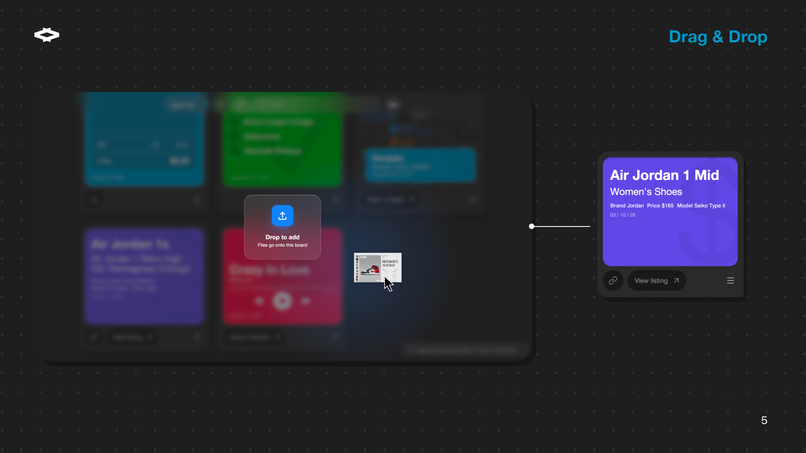Image resolution: width=806 pixels, height=453 pixels.
Task: Click the "Drag & Drop" slide heading
Action: [x=718, y=37]
